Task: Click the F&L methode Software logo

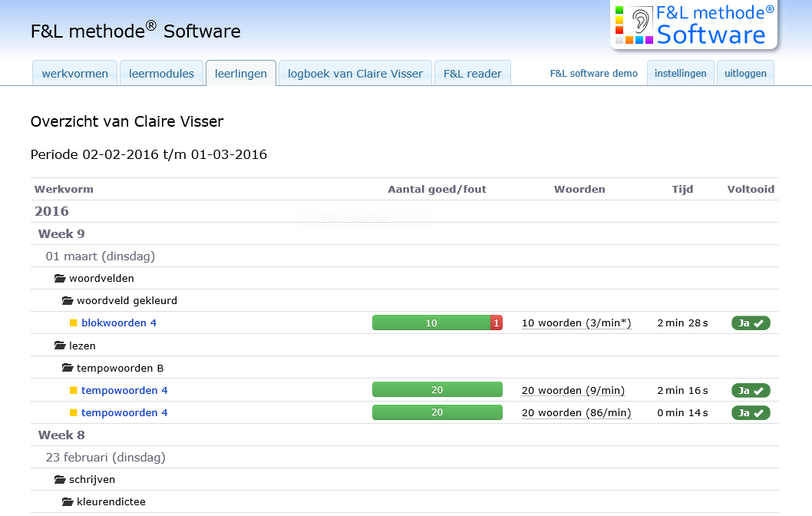Action: [694, 25]
